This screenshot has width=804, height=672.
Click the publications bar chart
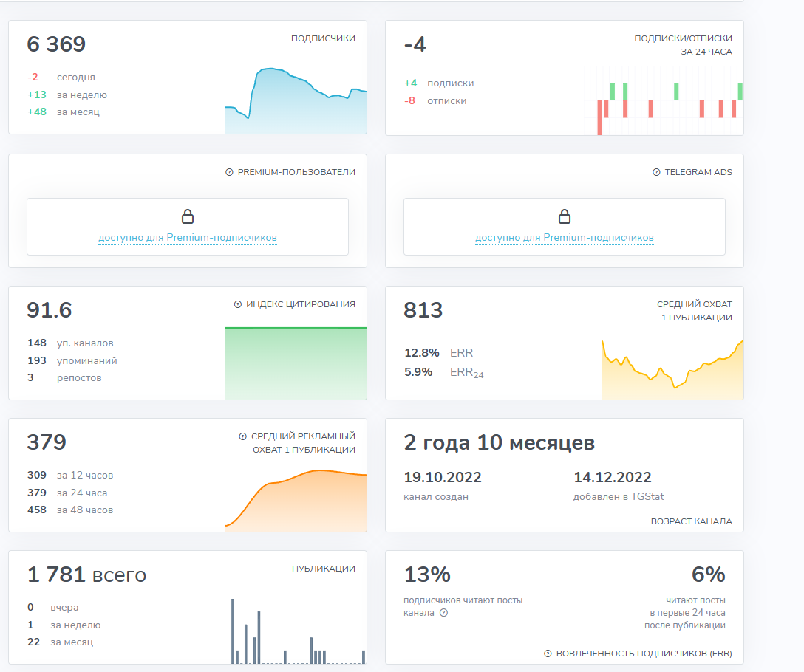tap(299, 631)
